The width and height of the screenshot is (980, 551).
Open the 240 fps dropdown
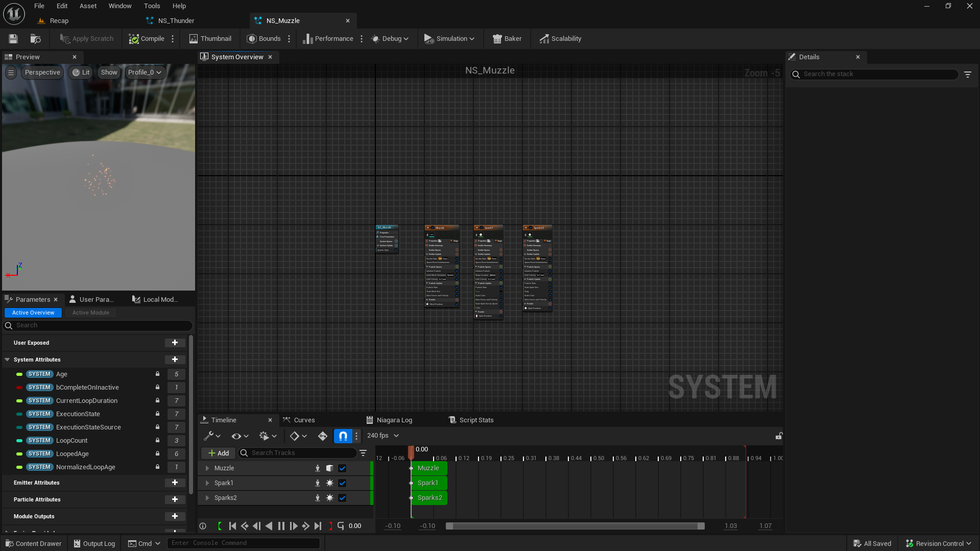(x=383, y=436)
